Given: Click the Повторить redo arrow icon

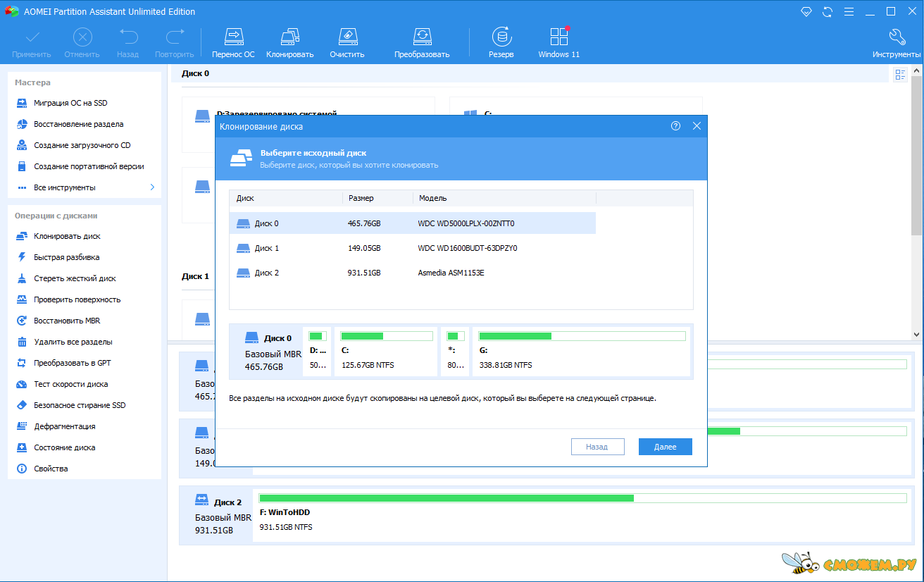Looking at the screenshot, I should pyautogui.click(x=174, y=37).
